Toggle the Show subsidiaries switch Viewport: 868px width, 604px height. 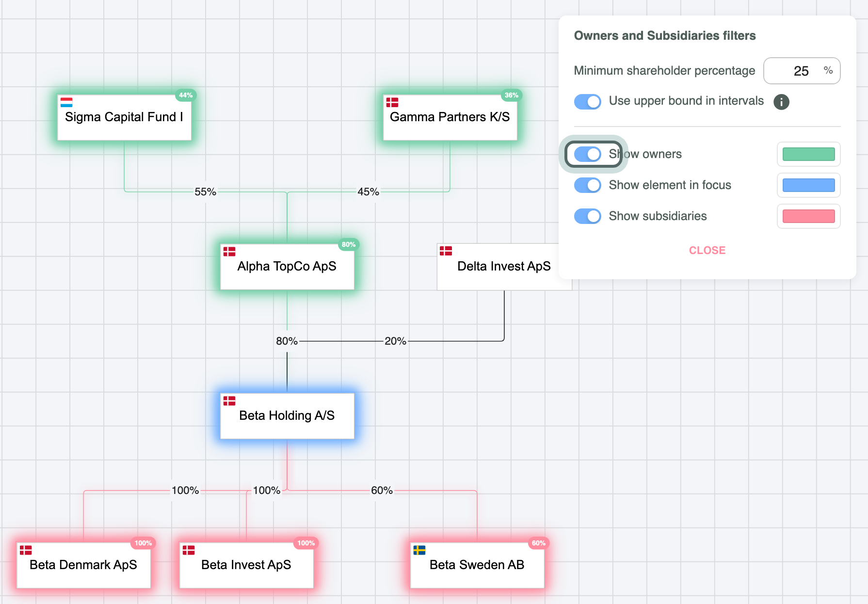[588, 216]
